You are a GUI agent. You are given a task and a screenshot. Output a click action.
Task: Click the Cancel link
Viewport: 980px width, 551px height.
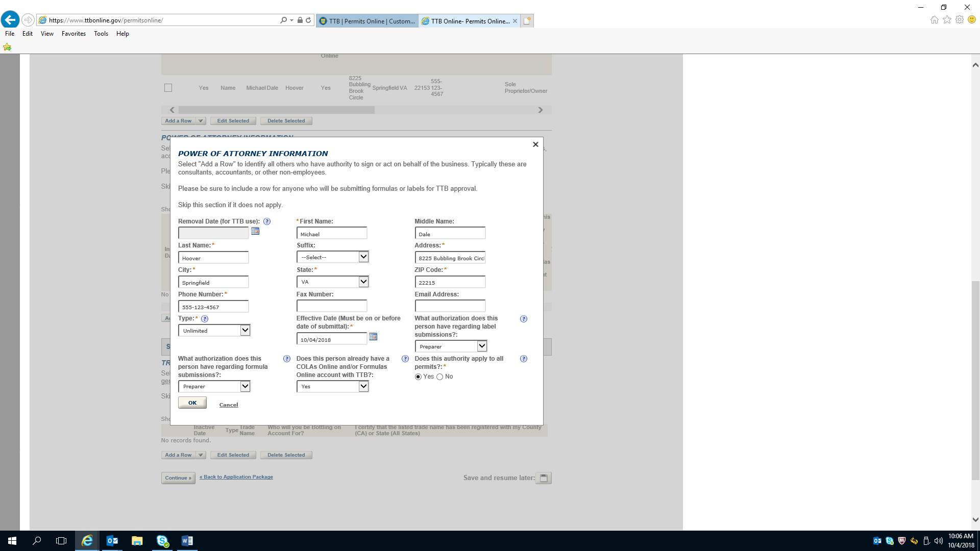229,405
